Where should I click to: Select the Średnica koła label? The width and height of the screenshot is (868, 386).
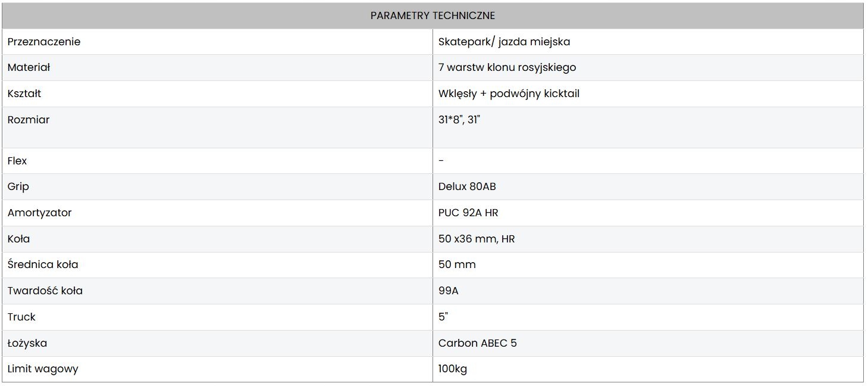pos(43,264)
